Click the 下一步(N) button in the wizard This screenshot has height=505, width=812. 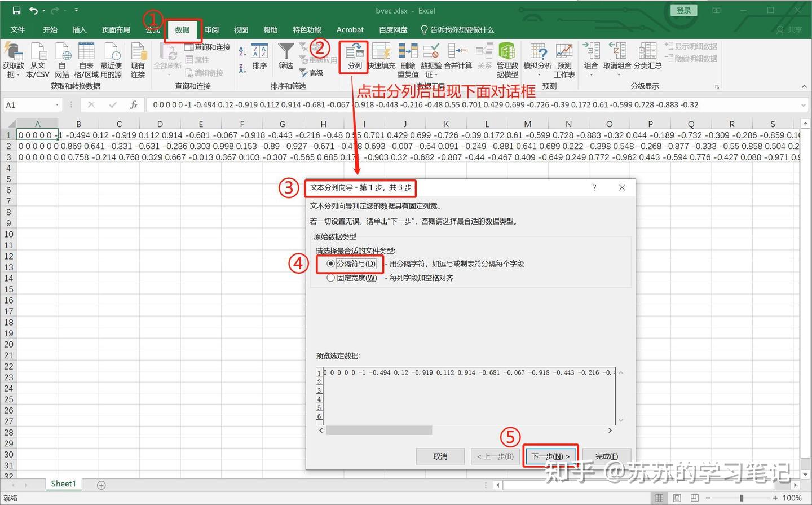click(x=550, y=456)
